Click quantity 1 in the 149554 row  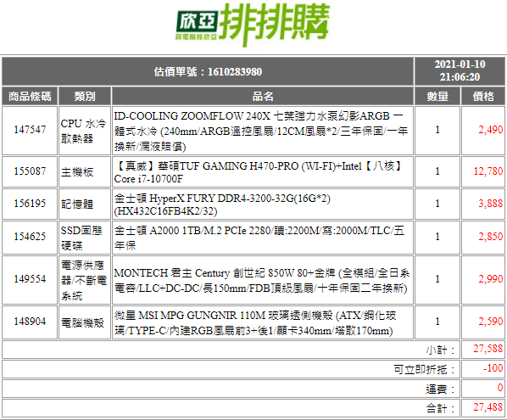click(x=437, y=279)
